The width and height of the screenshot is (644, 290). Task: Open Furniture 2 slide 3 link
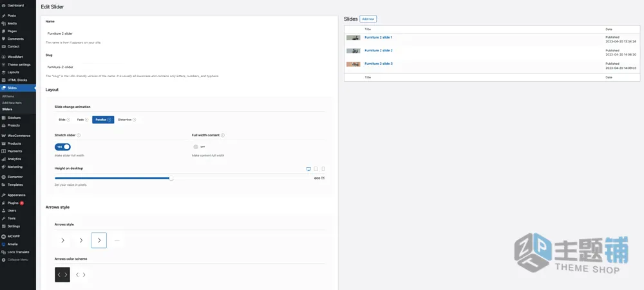pyautogui.click(x=378, y=64)
